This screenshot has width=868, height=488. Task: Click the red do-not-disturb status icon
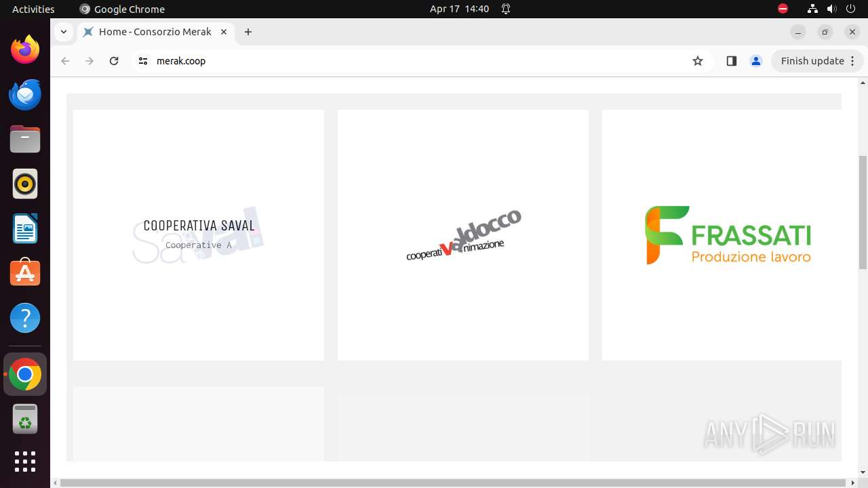point(783,9)
